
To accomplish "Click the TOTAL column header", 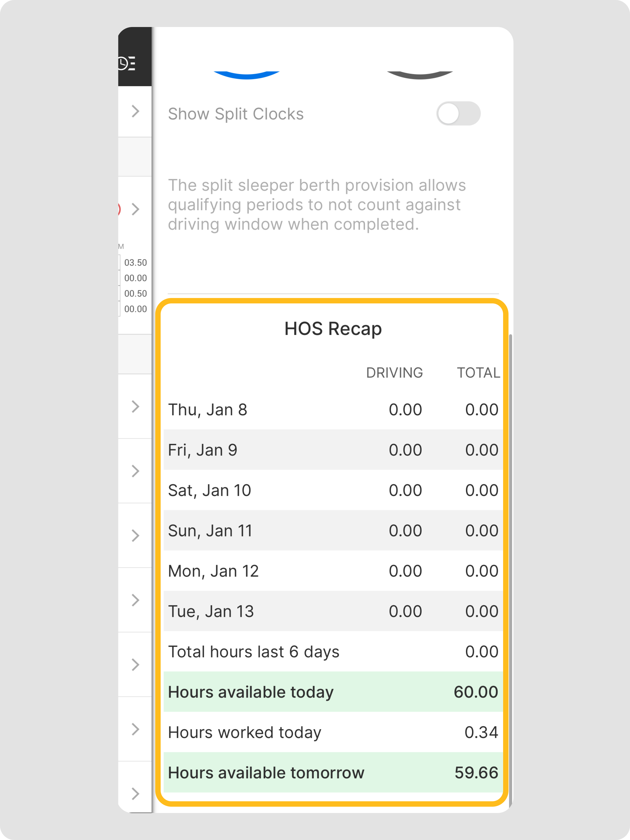I will coord(478,373).
